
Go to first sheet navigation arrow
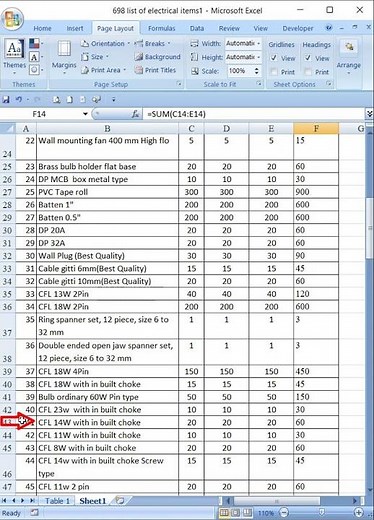tap(5, 500)
